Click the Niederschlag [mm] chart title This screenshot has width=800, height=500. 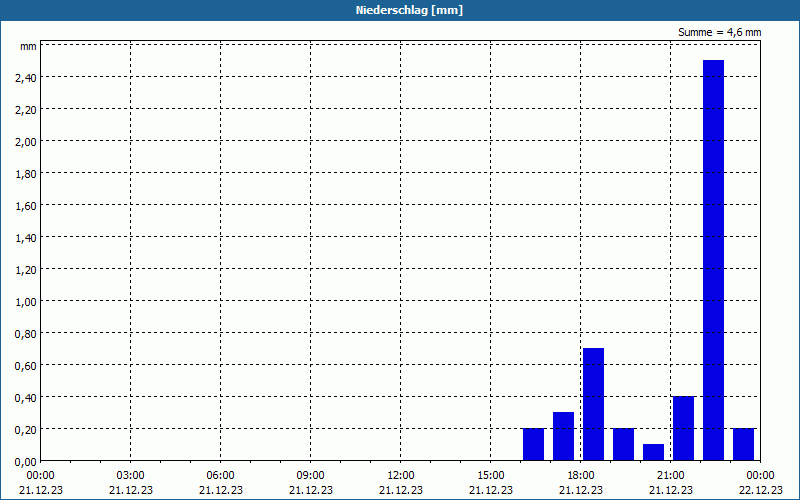coord(409,10)
